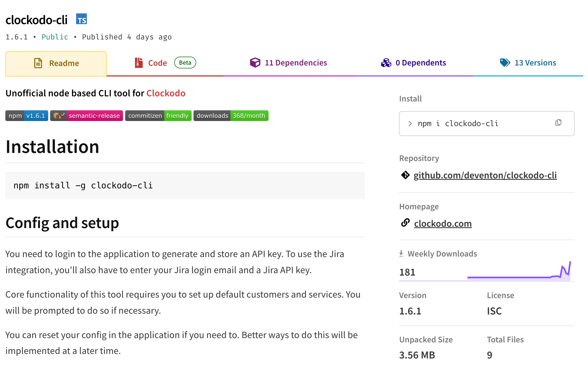588x366 pixels.
Task: Click the Weekly Downloads arrow icon
Action: (401, 254)
